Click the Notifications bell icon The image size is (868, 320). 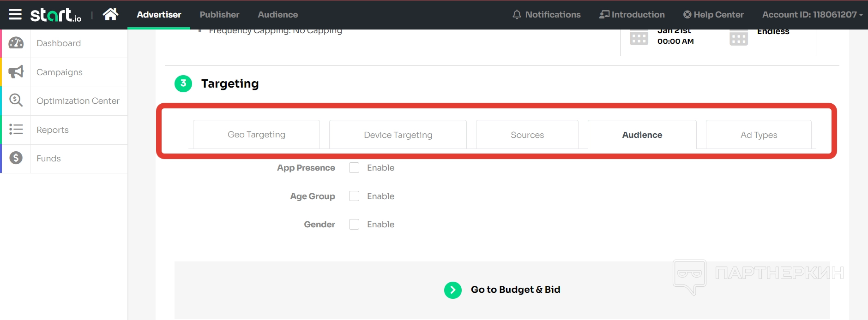tap(517, 15)
